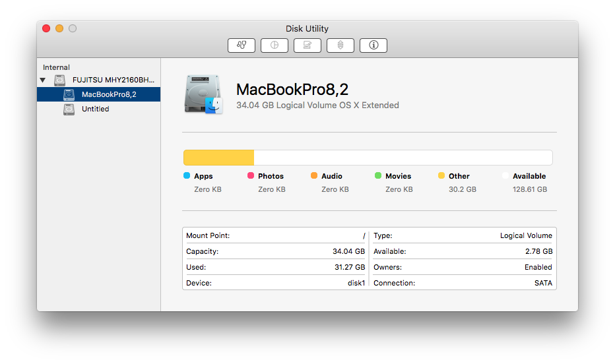Screen dimensions: 615x364
Task: Click the green Movies legend dot
Action: click(x=378, y=175)
